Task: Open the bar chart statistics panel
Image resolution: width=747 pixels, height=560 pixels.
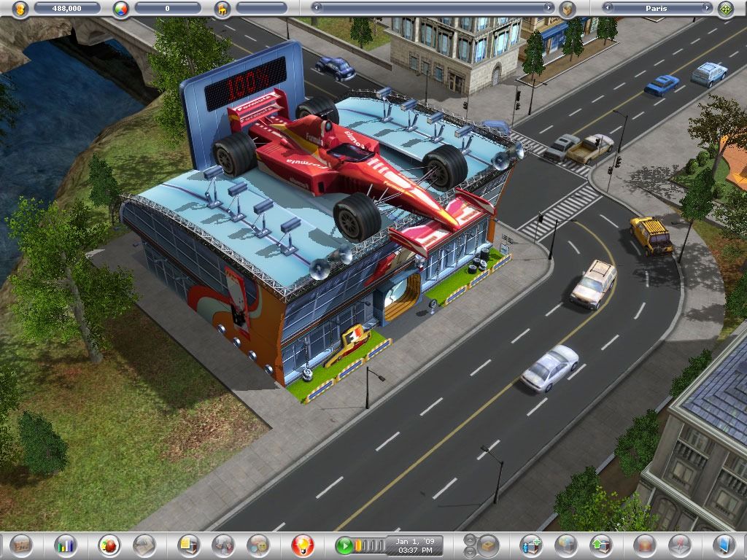Action: point(66,545)
